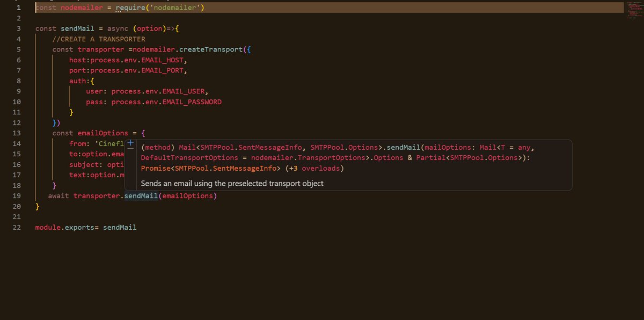Click the highlighted const nodemailer line
This screenshot has width=644, height=320.
(70, 8)
